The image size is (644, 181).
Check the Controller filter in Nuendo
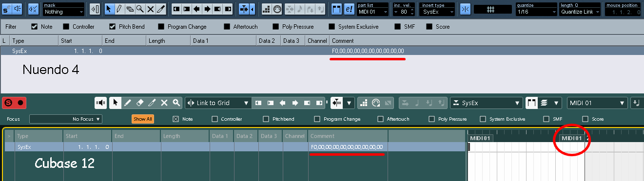click(x=65, y=26)
